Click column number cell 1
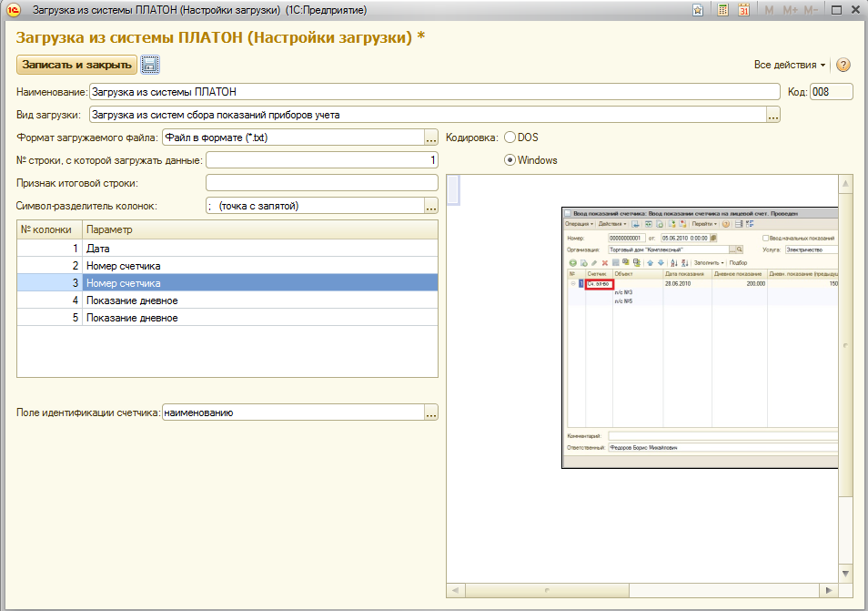 click(50, 249)
